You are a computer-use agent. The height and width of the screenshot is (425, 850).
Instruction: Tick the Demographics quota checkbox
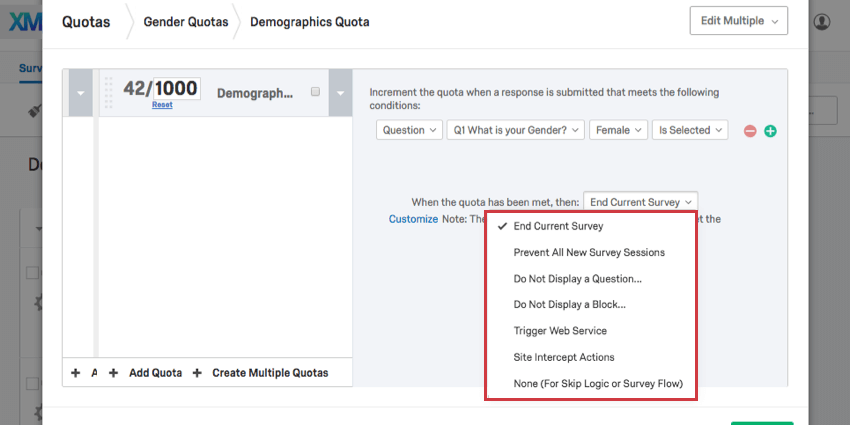pos(315,91)
